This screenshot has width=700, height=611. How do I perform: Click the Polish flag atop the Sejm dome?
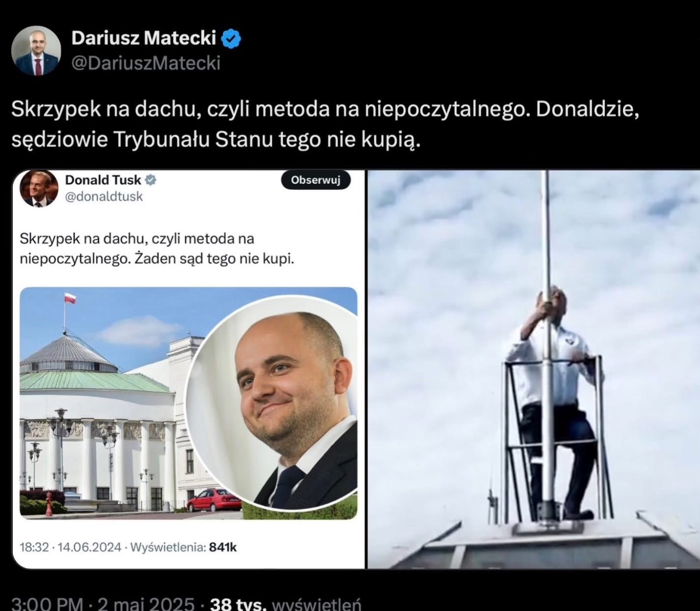tap(70, 298)
